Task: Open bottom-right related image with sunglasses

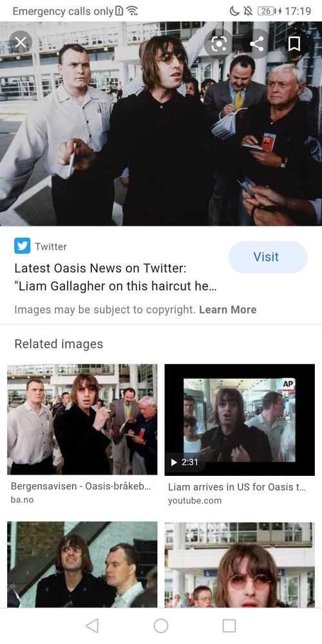Action: pos(240,565)
